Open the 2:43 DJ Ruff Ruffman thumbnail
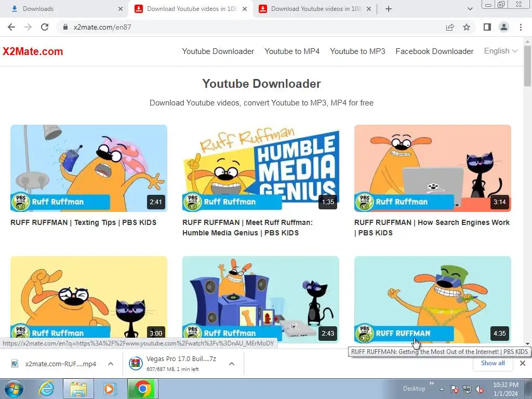The image size is (532, 399). tap(261, 299)
